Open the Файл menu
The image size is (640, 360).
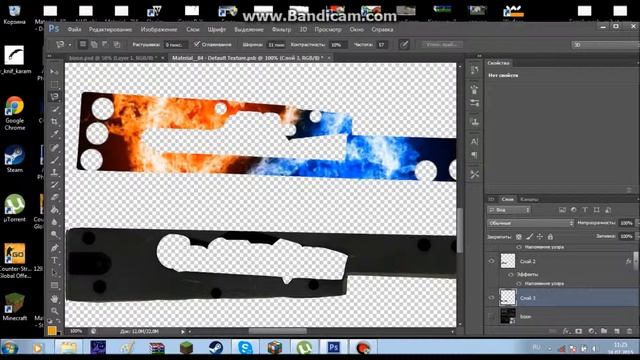coord(74,29)
